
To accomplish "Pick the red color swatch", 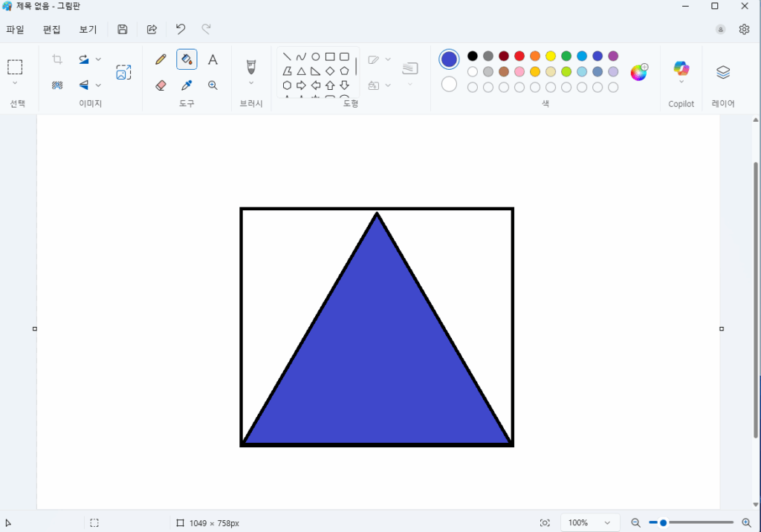I will 519,56.
